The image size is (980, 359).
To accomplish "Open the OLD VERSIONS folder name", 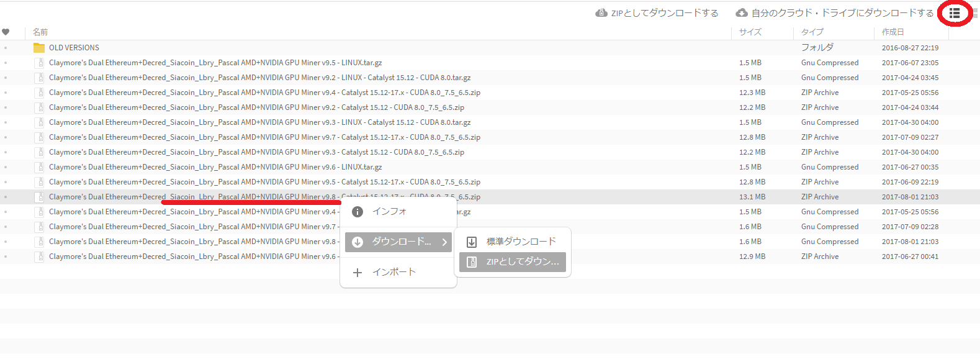I will (x=74, y=48).
